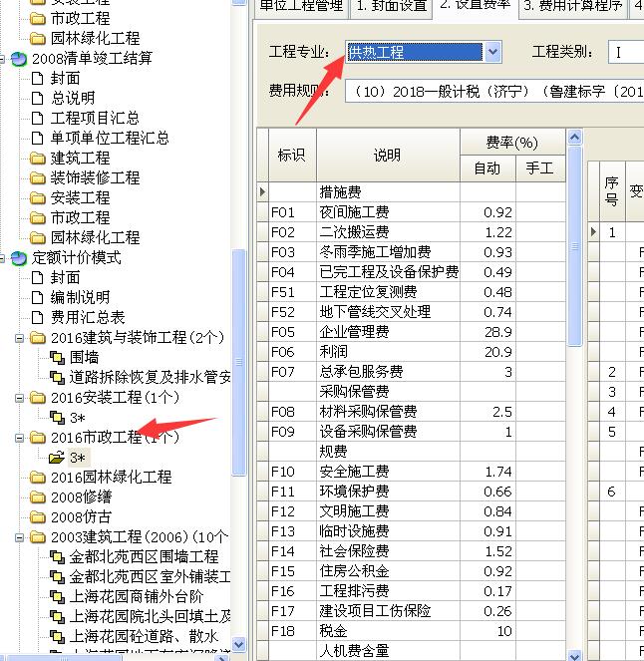Click the row number 6 in right table
The image size is (644, 661).
point(612,492)
